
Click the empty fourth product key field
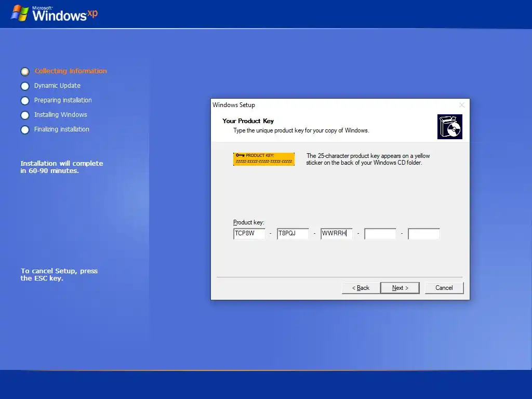click(x=380, y=234)
